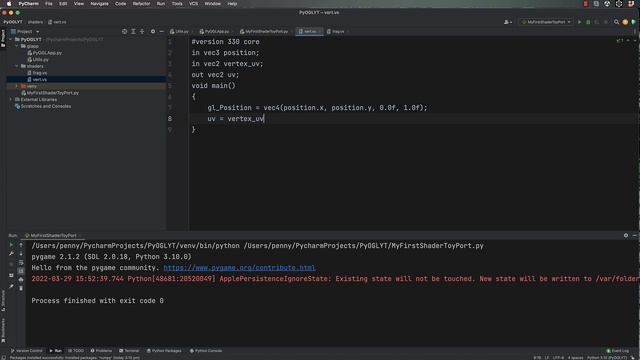640x360 pixels.
Task: Select frag.vs in project tree
Action: pos(37,73)
